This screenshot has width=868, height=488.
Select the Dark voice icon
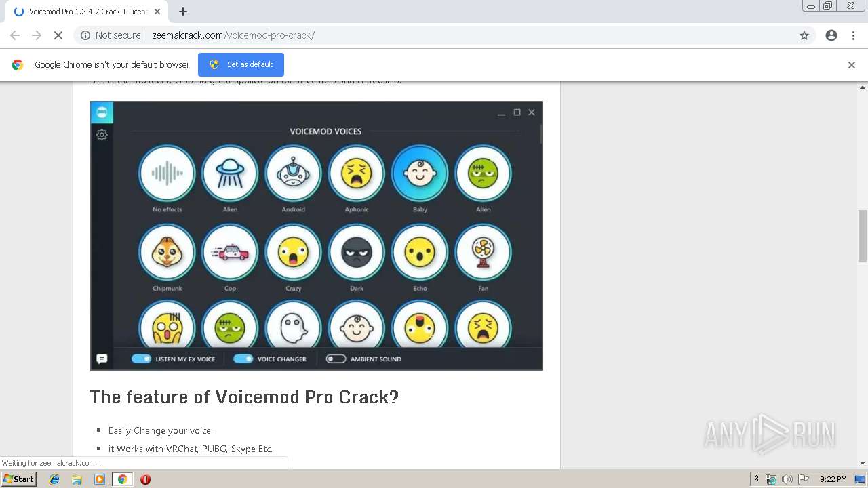click(357, 252)
